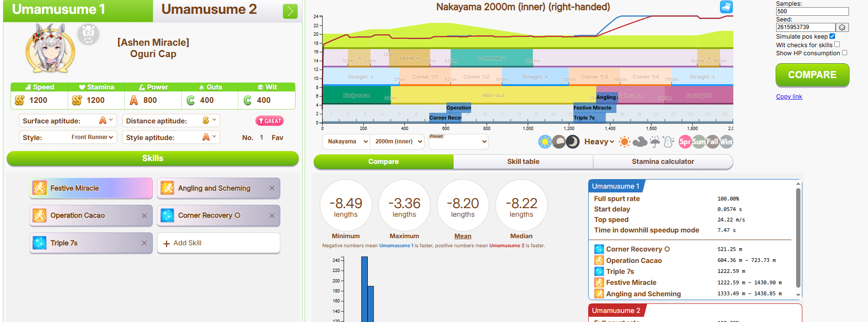Click the Operation marker on course chart
This screenshot has height=322, width=868.
point(459,108)
